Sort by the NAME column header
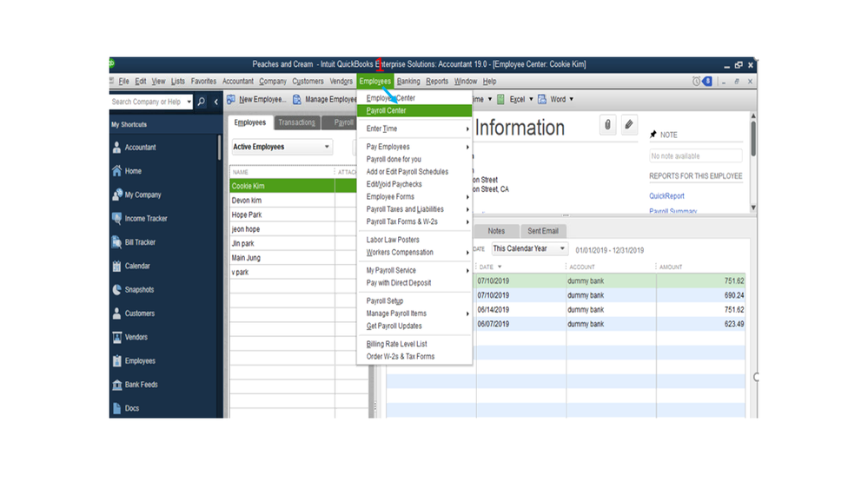 click(x=241, y=173)
